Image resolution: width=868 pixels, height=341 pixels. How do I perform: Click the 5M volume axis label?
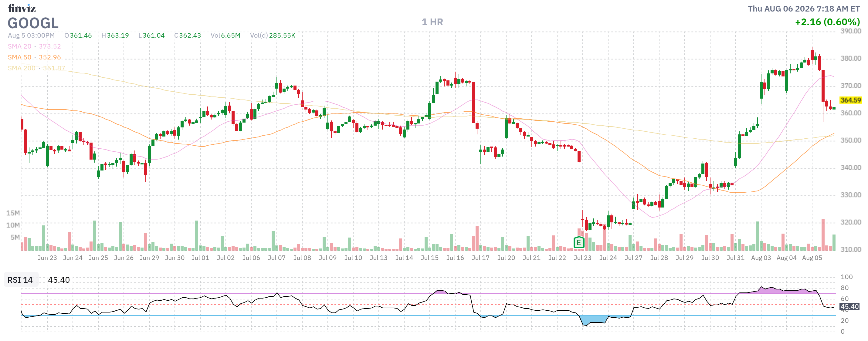coord(15,237)
